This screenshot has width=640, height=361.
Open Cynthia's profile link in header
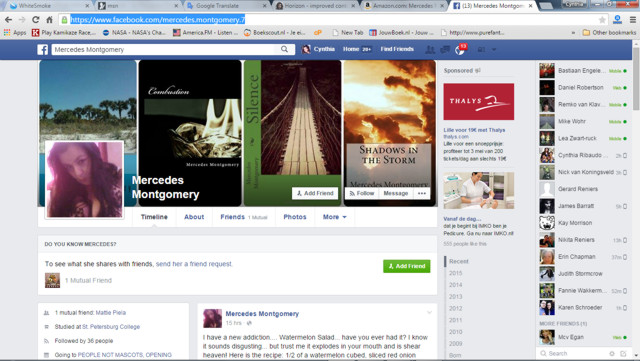point(318,49)
